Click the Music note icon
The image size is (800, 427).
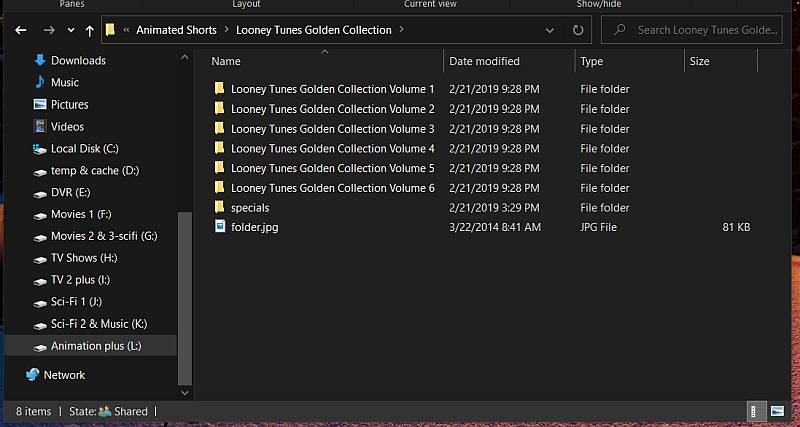coord(40,82)
